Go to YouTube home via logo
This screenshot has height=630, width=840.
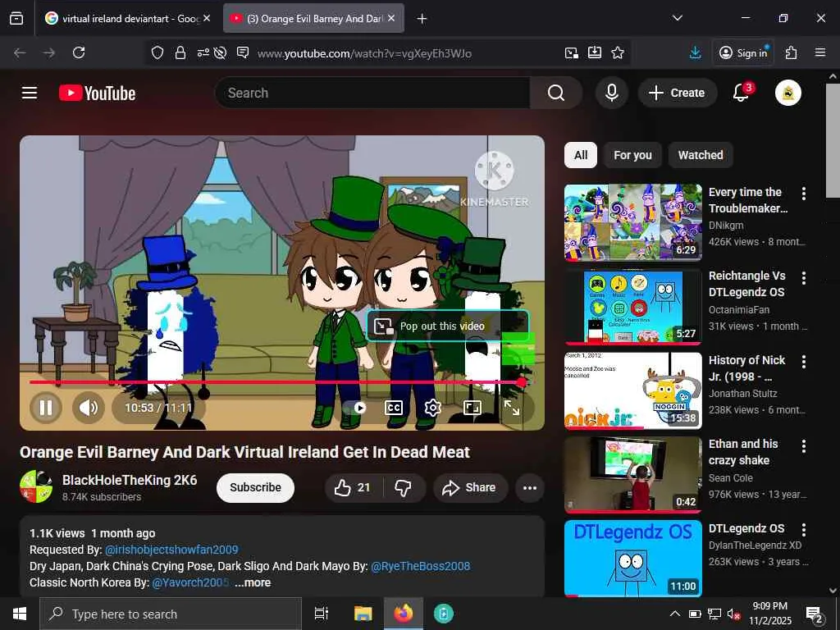(97, 94)
